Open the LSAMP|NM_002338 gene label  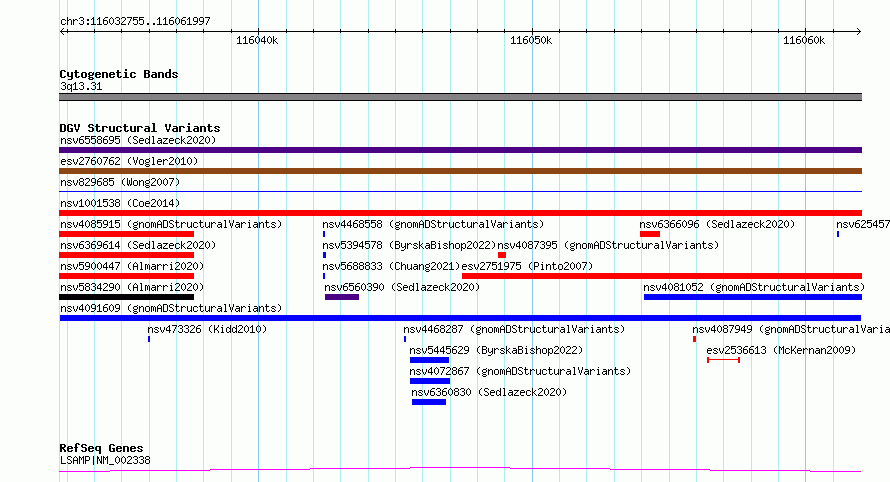click(105, 460)
